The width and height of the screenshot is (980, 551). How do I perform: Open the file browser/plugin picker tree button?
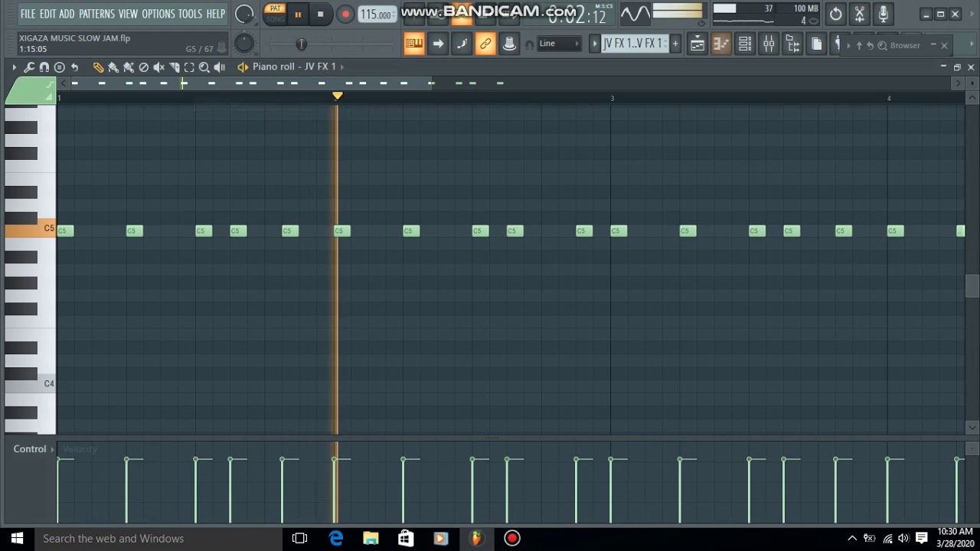point(792,44)
